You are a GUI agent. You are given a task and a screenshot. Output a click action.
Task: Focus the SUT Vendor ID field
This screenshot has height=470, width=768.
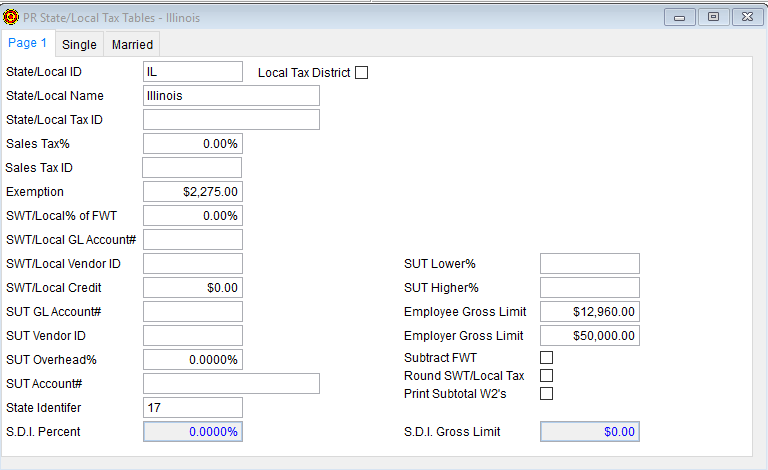193,335
